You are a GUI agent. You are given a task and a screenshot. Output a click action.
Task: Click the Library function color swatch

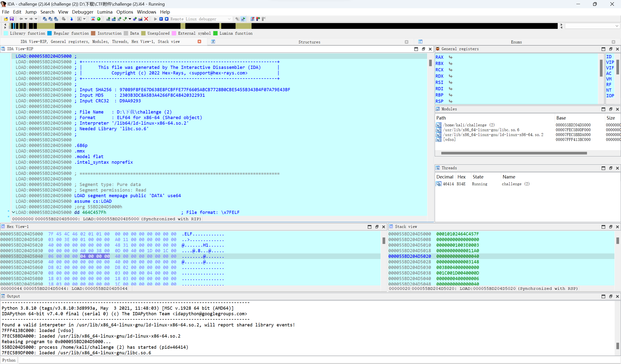6,33
